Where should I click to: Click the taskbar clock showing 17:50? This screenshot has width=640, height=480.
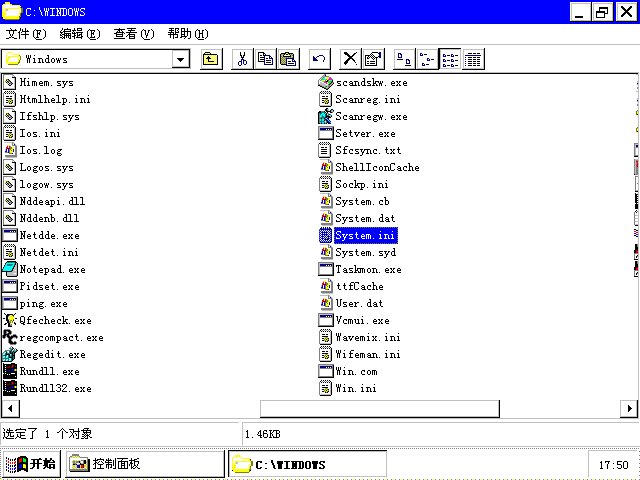pos(613,465)
